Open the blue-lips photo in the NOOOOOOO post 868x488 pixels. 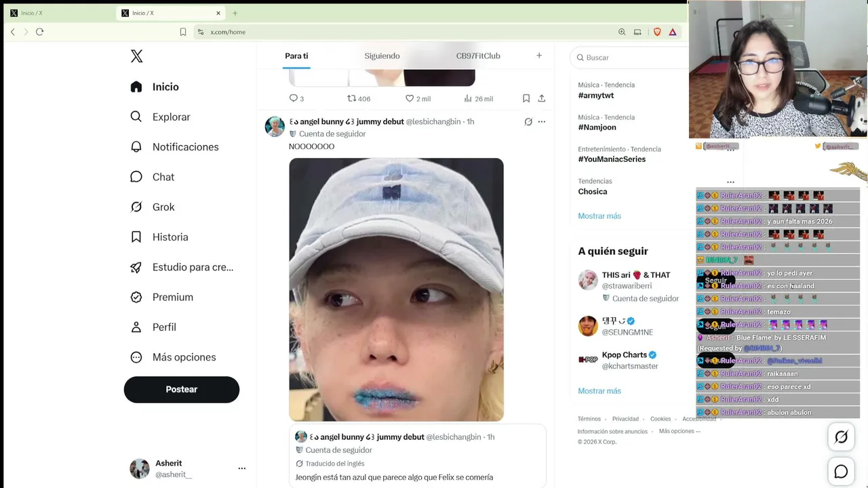coord(397,290)
